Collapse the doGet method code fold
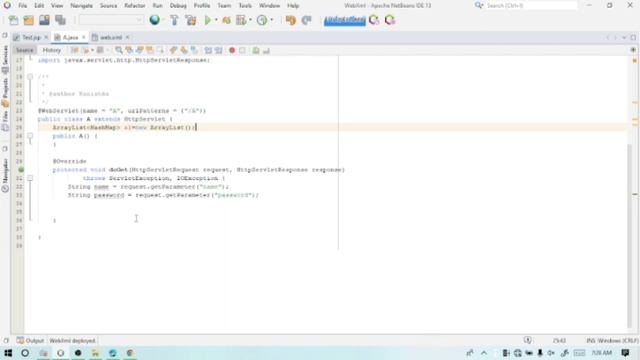This screenshot has height=360, width=640. coord(30,178)
